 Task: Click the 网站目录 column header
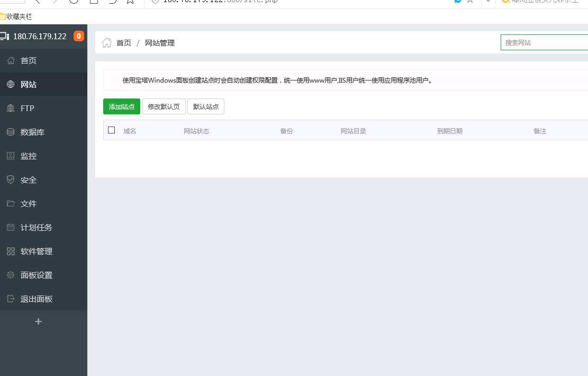click(x=353, y=131)
